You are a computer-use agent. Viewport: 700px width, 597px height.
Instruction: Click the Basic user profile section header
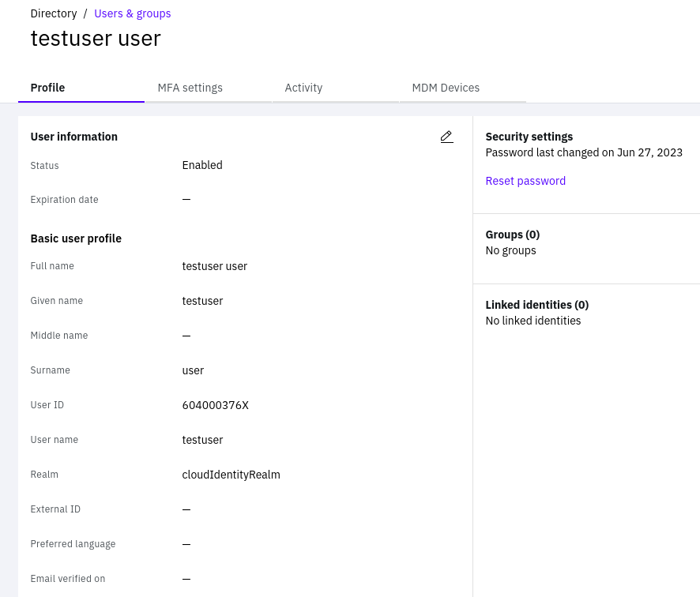[x=76, y=238]
